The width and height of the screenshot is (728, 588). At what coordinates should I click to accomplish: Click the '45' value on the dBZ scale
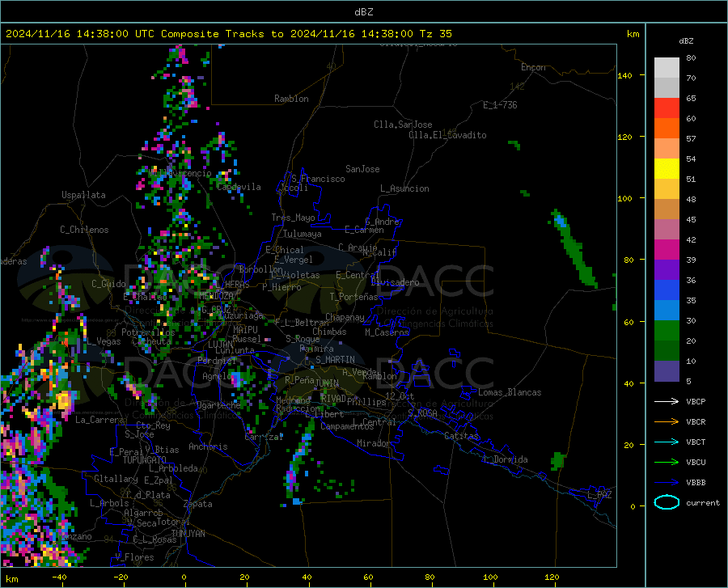click(x=691, y=219)
